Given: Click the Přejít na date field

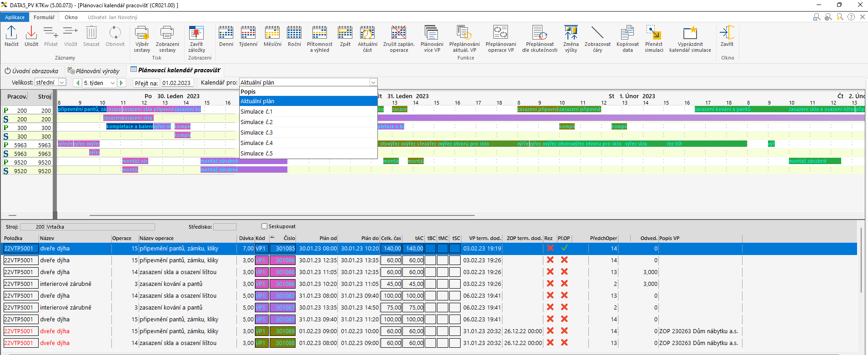Looking at the screenshot, I should click(x=176, y=83).
